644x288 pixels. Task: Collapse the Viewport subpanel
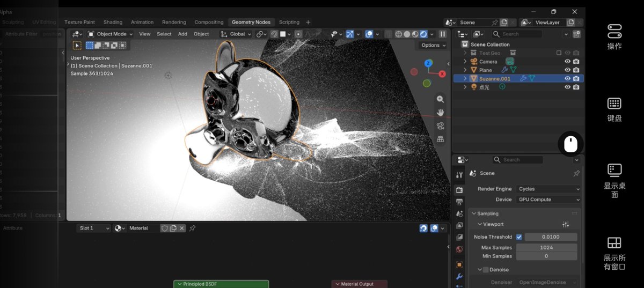coord(480,224)
